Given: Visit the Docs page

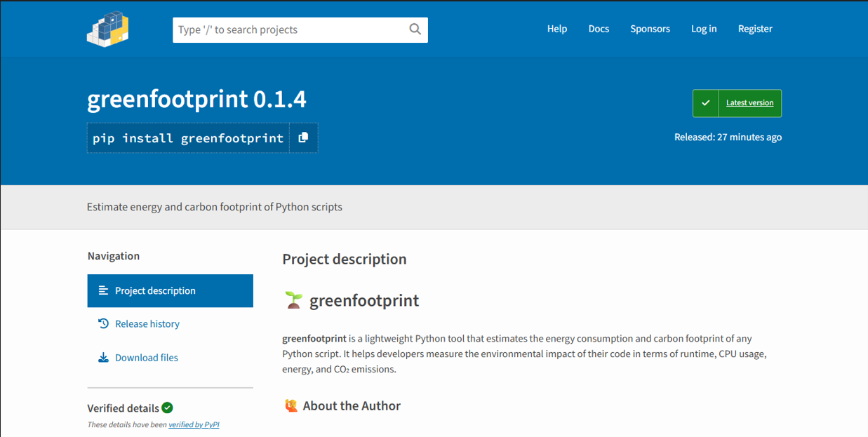Looking at the screenshot, I should 599,29.
